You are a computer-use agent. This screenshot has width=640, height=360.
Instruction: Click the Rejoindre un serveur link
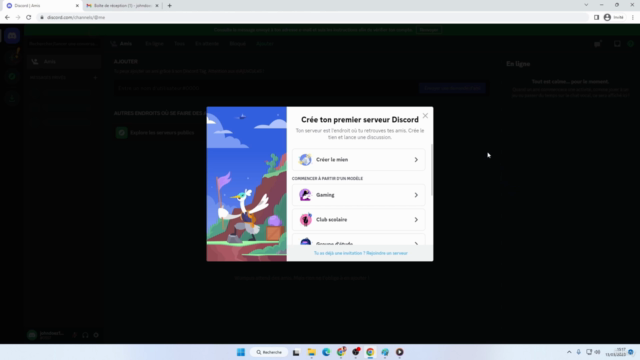(387, 253)
